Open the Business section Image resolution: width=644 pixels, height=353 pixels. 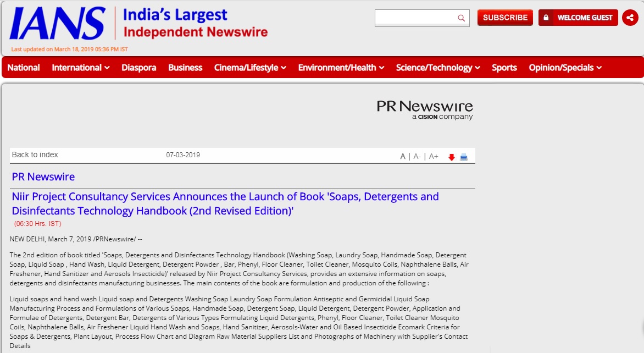tap(185, 68)
